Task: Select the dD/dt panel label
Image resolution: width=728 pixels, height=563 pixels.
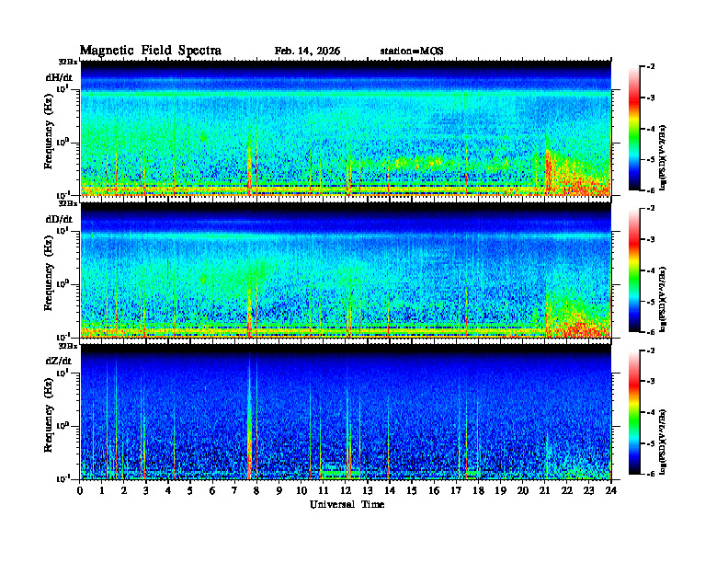Action: click(59, 219)
